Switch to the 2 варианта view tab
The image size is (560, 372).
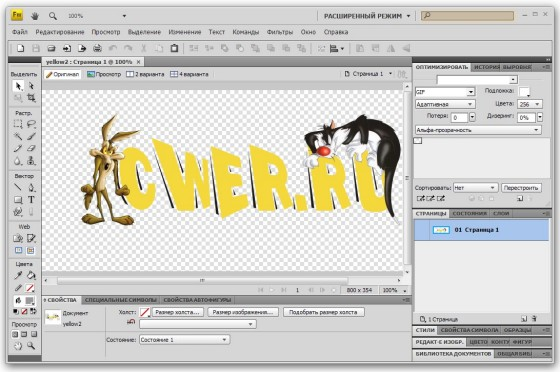(145, 74)
